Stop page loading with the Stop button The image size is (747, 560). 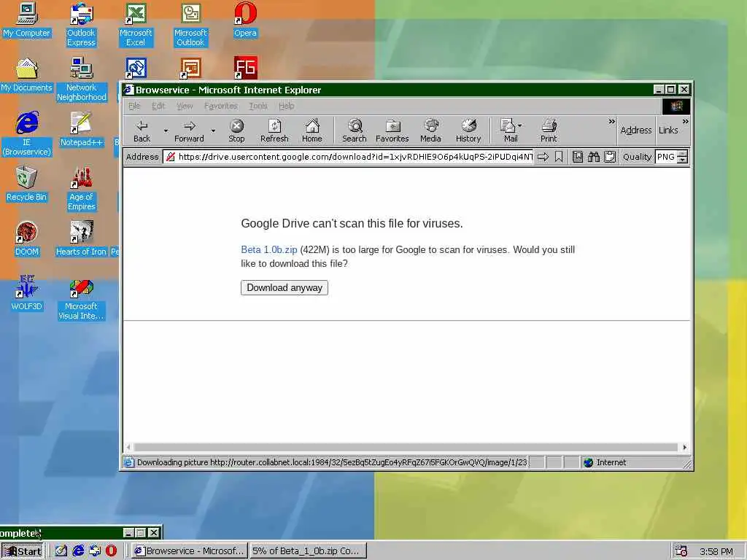236,131
